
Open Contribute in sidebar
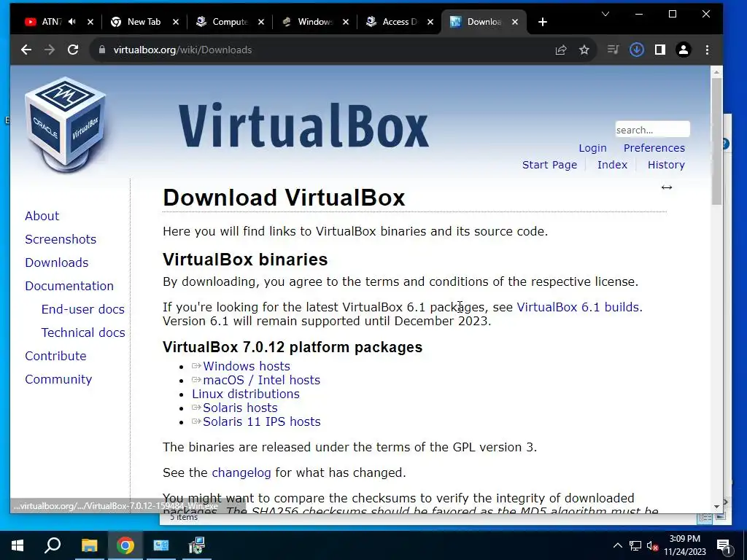[55, 356]
